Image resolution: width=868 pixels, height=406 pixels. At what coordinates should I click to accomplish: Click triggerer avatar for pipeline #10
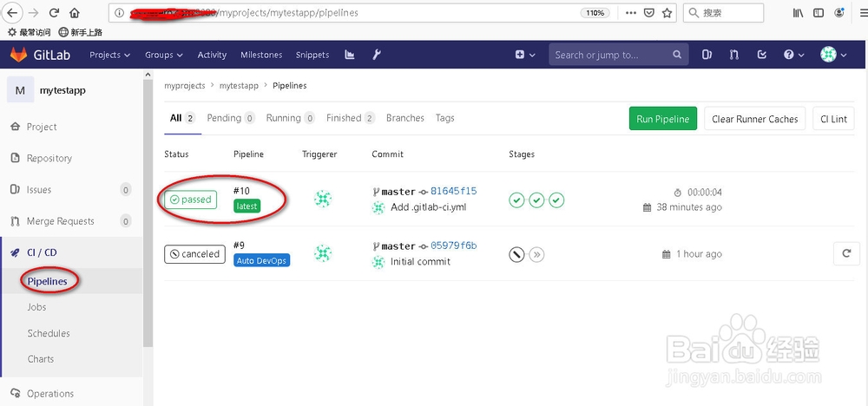click(x=323, y=200)
